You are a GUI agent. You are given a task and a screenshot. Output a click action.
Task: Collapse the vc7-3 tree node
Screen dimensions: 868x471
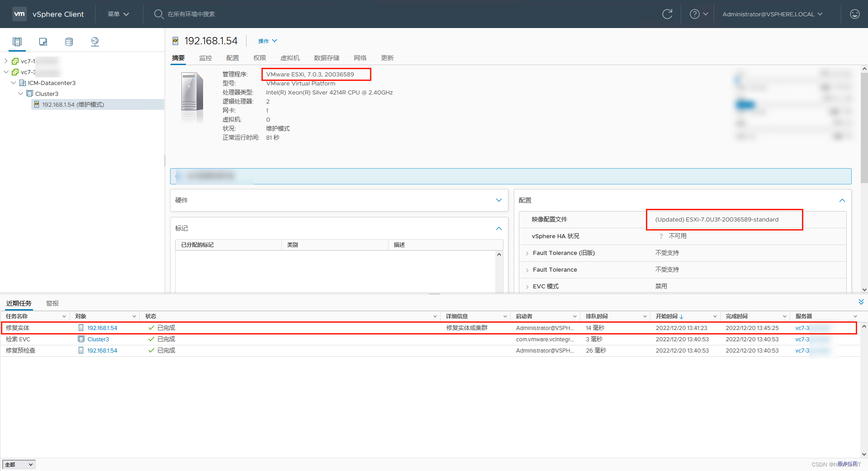pos(6,72)
